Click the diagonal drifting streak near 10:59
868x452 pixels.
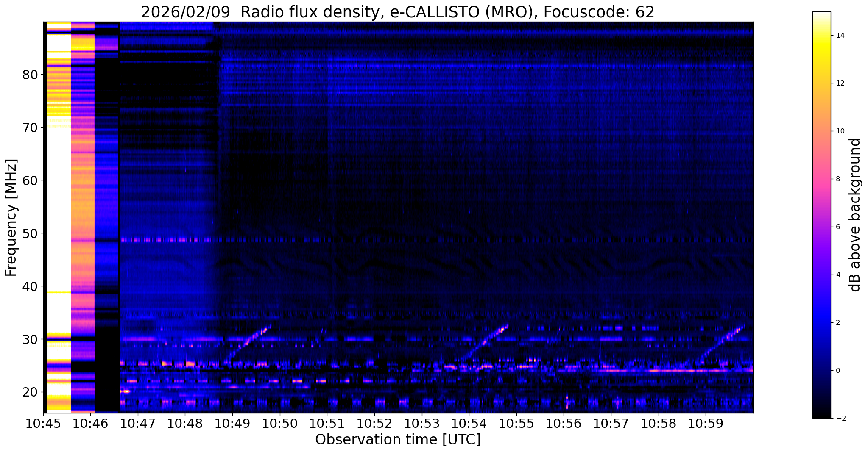click(722, 343)
